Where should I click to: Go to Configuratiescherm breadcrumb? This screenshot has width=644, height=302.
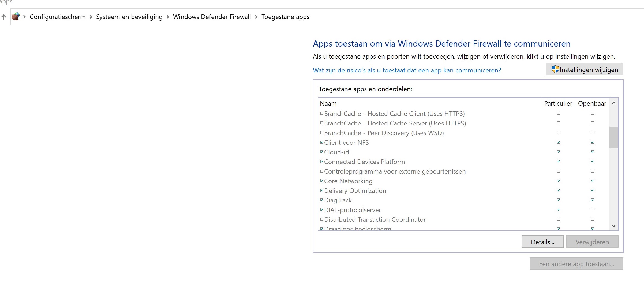tap(58, 17)
